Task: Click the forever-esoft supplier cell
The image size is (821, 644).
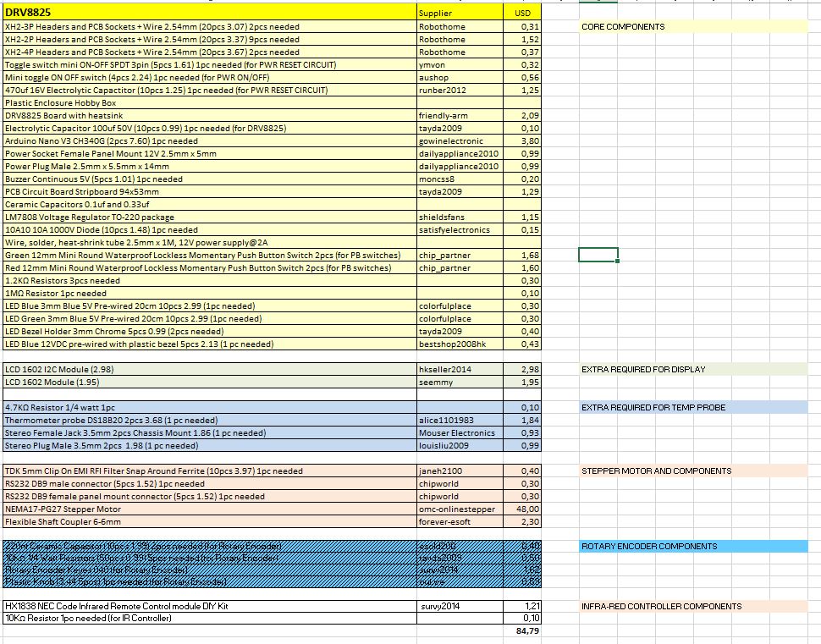Action: (x=460, y=522)
